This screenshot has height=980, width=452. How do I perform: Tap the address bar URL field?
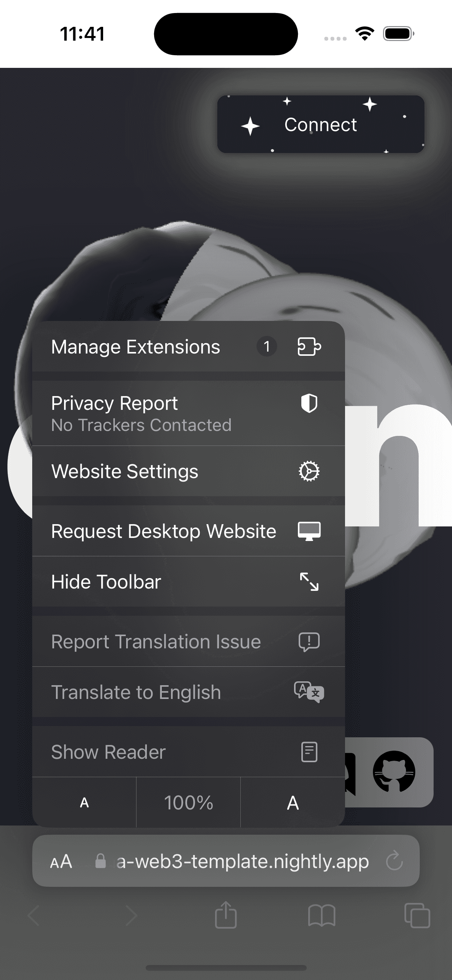(242, 862)
